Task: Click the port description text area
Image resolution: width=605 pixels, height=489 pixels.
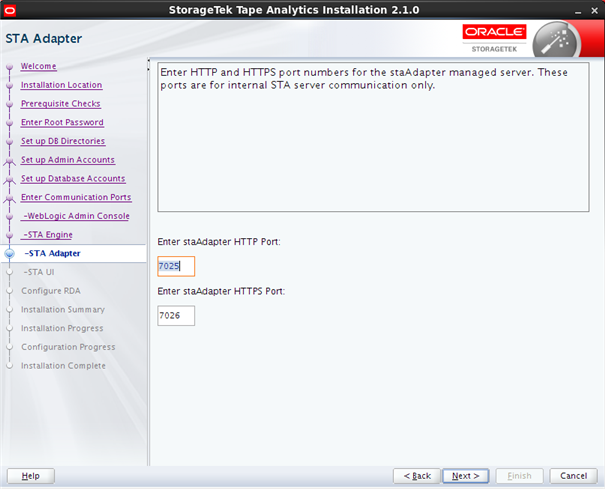Action: click(373, 137)
